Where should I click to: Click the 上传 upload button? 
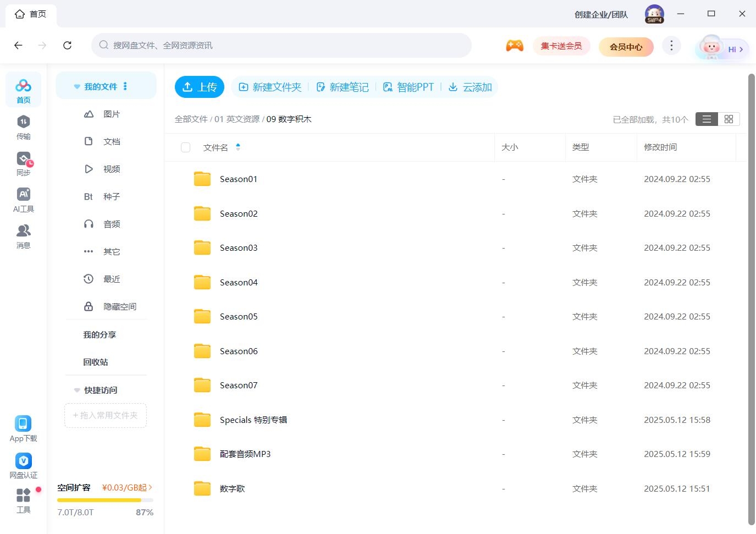(200, 87)
